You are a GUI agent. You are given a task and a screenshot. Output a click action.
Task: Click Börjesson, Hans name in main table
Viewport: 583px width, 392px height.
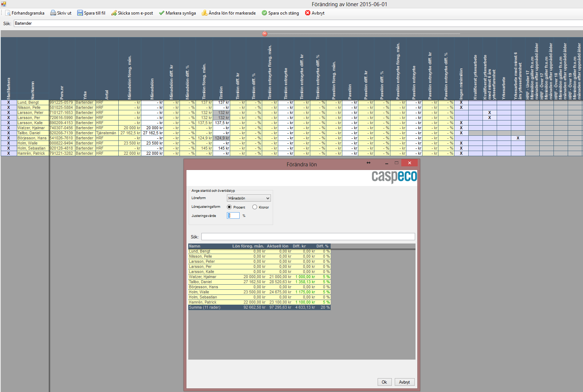33,138
